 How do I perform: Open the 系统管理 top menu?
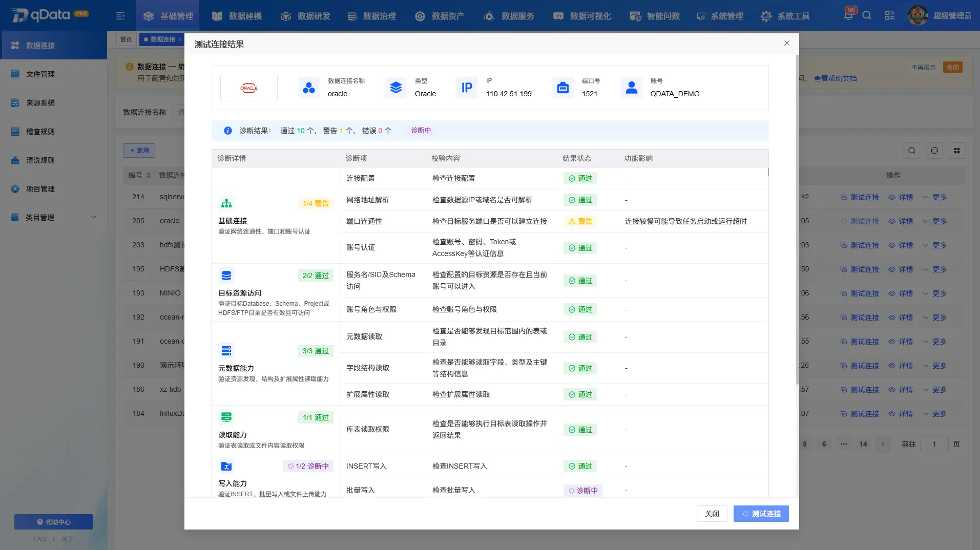720,16
